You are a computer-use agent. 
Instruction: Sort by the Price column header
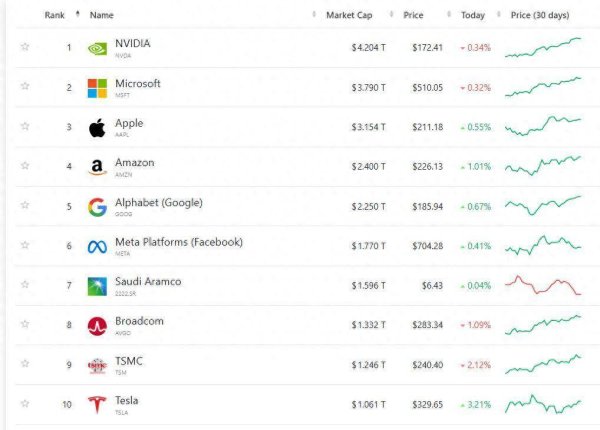click(413, 15)
